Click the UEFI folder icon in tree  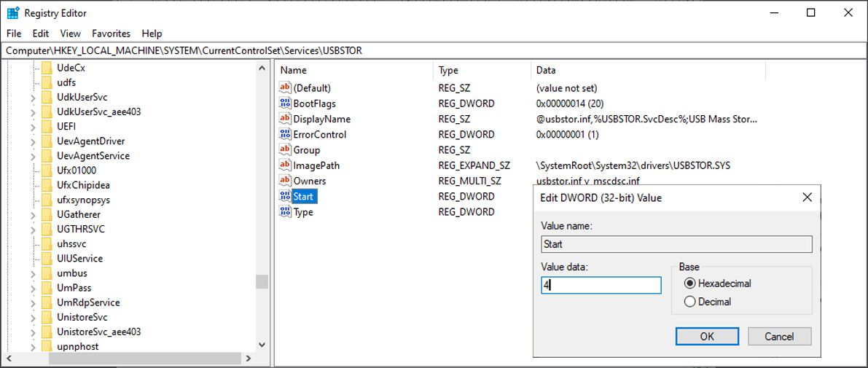(47, 126)
